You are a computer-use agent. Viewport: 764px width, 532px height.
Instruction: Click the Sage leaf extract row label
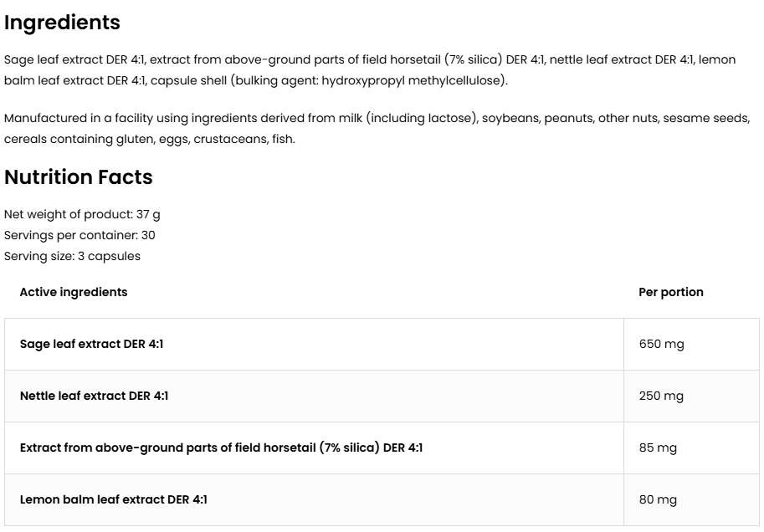click(x=91, y=344)
